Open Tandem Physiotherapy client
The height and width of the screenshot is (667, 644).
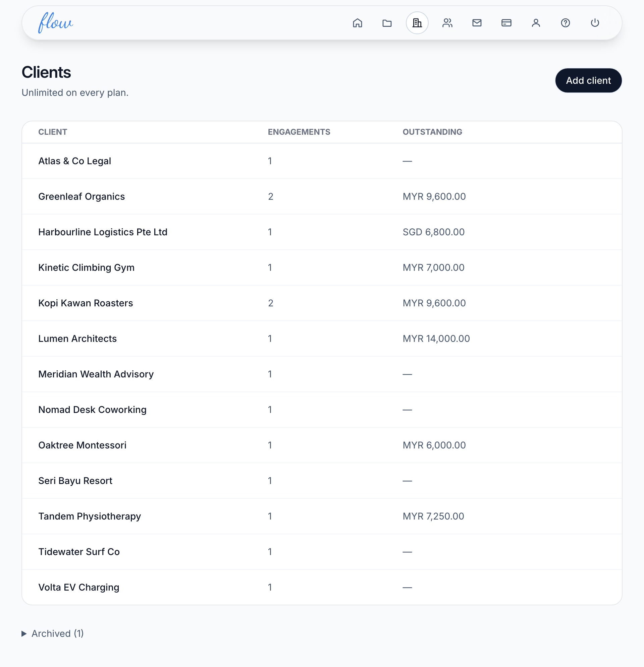coord(90,516)
